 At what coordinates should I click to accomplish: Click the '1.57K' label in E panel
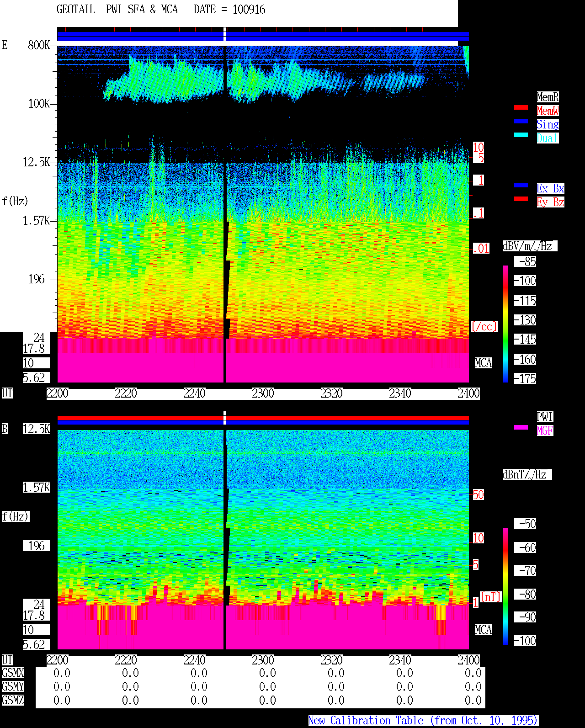[x=37, y=220]
